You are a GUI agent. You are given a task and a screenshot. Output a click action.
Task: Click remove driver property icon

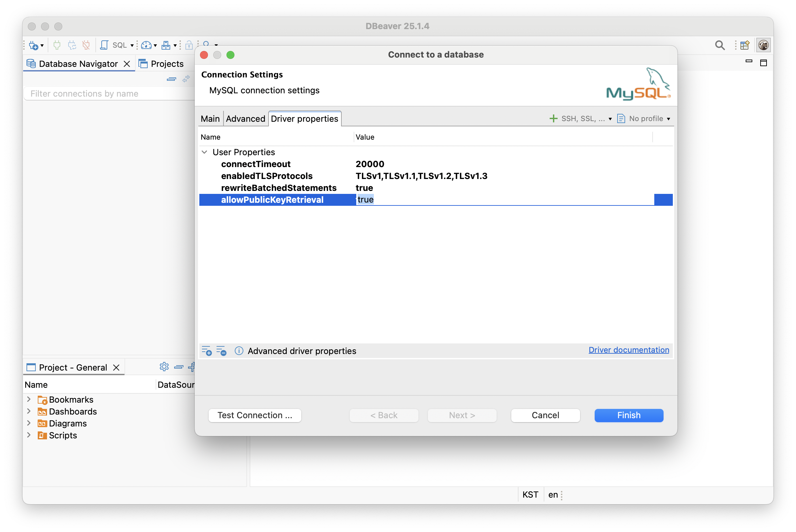pos(222,351)
